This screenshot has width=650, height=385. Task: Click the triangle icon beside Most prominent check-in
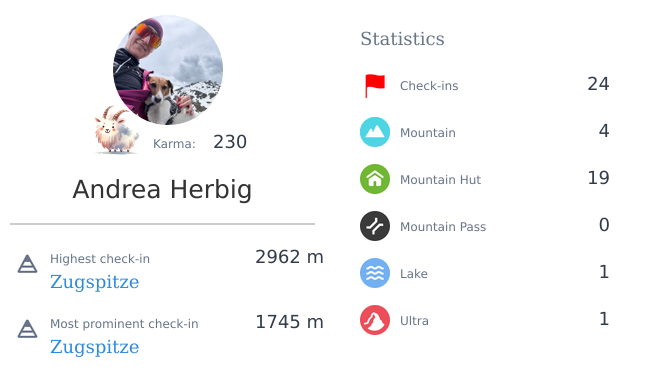coord(27,329)
